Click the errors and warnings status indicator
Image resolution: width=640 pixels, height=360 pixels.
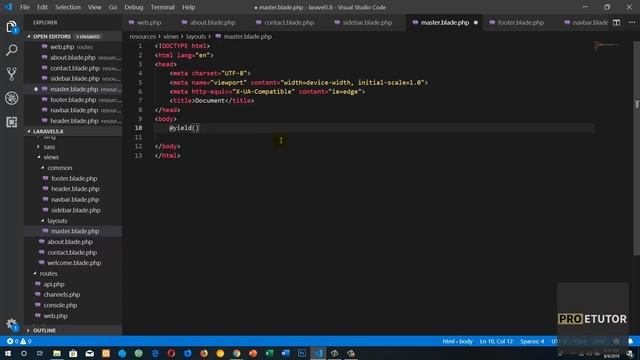19,341
